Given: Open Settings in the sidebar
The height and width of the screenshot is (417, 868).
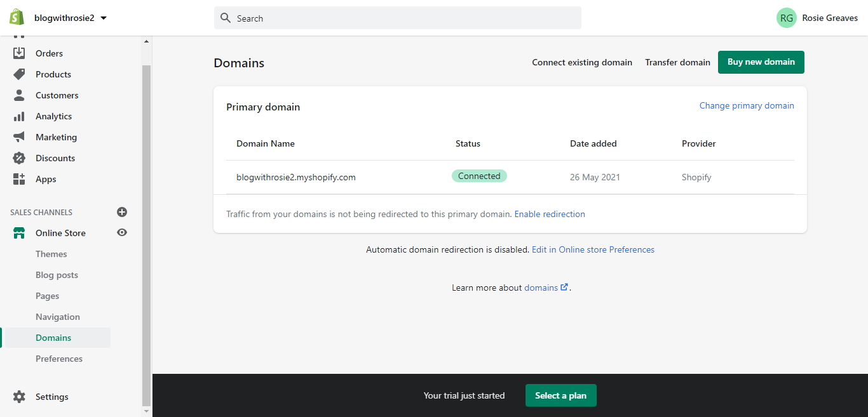Looking at the screenshot, I should pos(52,397).
